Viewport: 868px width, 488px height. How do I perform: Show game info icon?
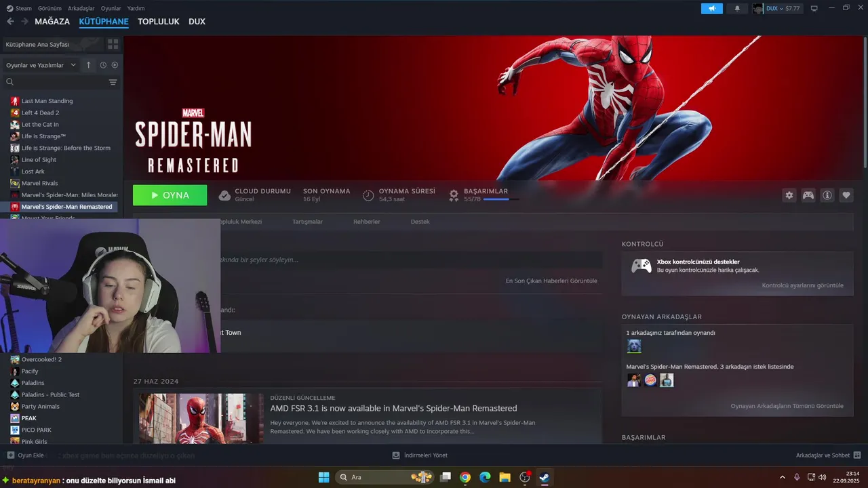click(x=827, y=195)
